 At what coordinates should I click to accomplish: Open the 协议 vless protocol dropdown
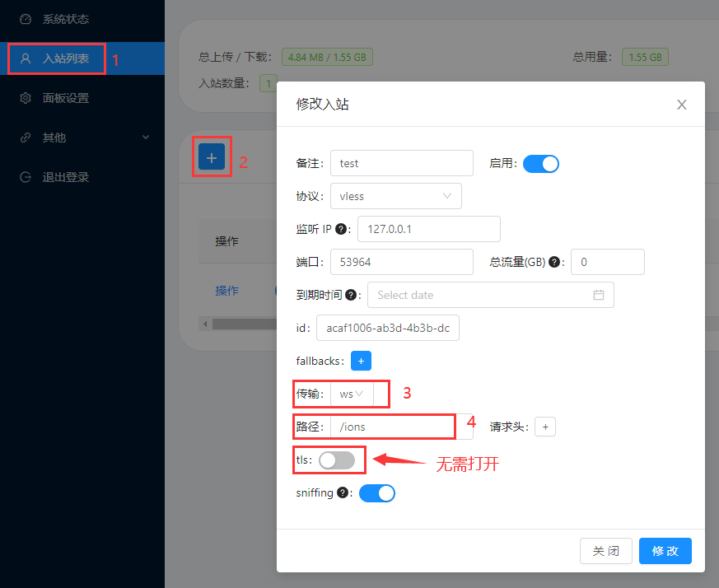click(x=395, y=196)
